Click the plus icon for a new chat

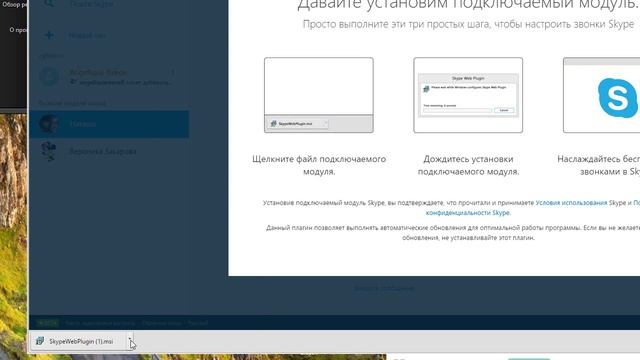coord(49,36)
